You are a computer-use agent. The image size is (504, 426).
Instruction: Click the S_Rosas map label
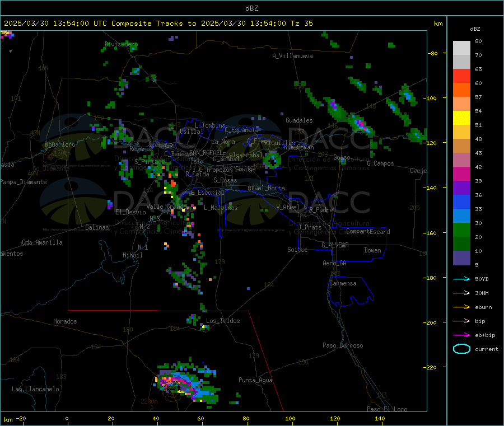(225, 180)
